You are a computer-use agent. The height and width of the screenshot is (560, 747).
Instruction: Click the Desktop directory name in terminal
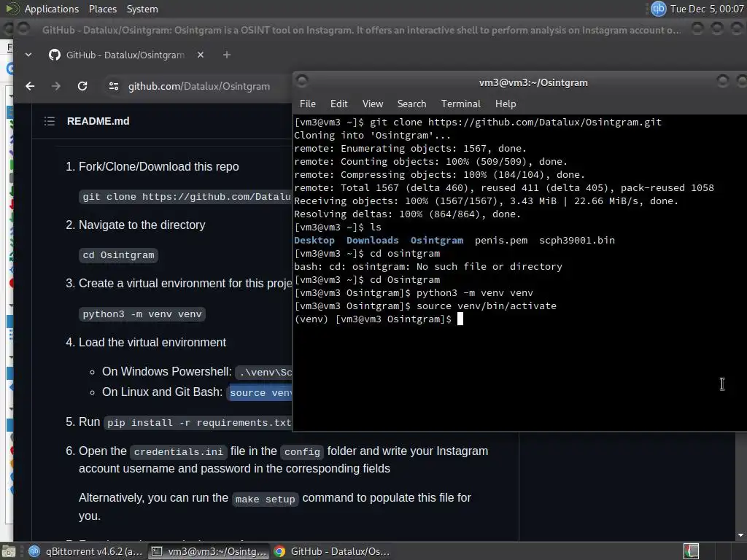pyautogui.click(x=314, y=241)
